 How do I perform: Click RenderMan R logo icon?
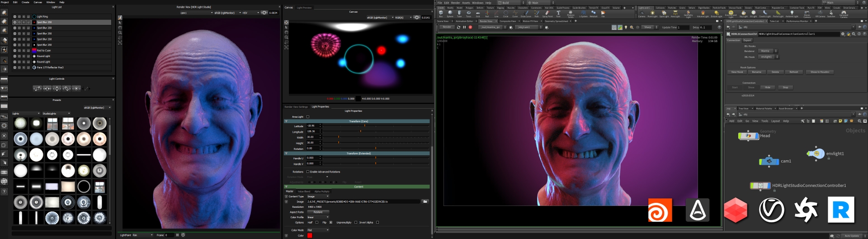pos(841,210)
